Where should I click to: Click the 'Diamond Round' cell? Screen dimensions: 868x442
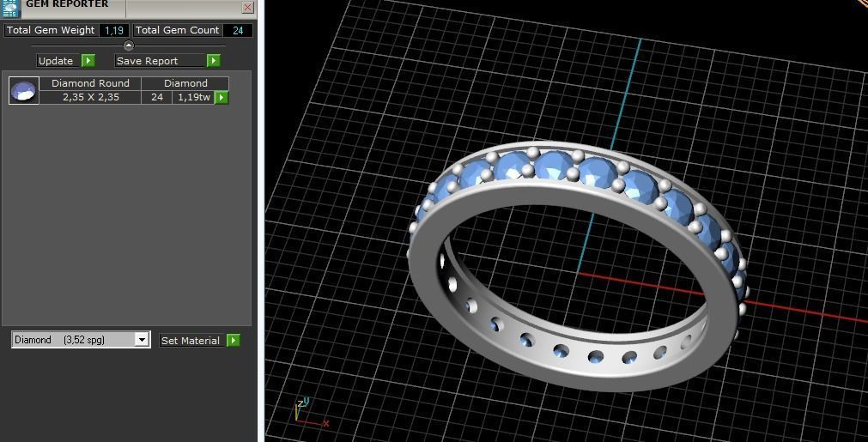[90, 83]
